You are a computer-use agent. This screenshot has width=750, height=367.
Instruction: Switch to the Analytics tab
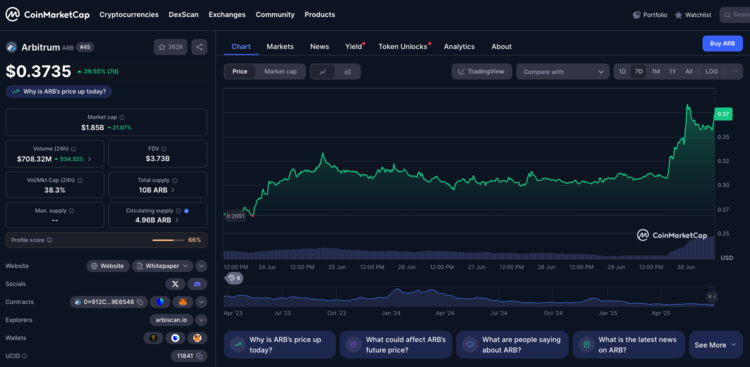[459, 46]
